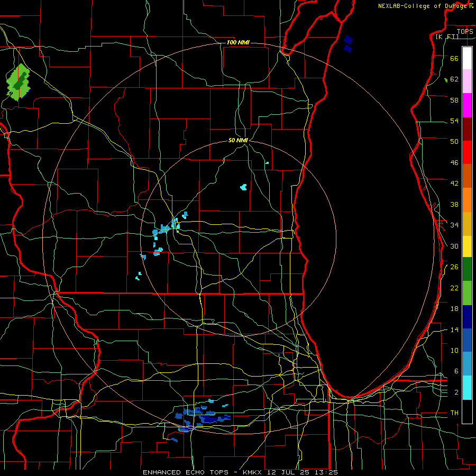Pick the magenta block in the color scale

click(467, 105)
